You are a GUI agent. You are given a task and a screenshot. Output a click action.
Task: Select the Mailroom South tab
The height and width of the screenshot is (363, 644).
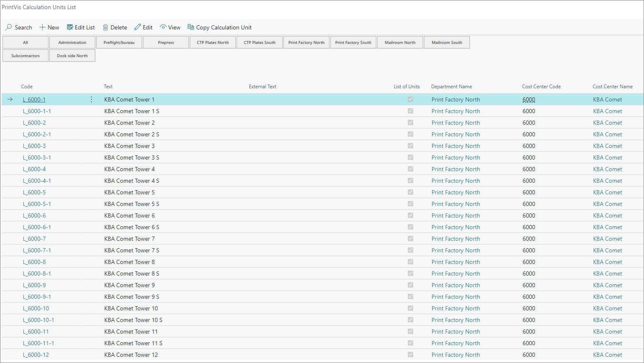click(447, 43)
